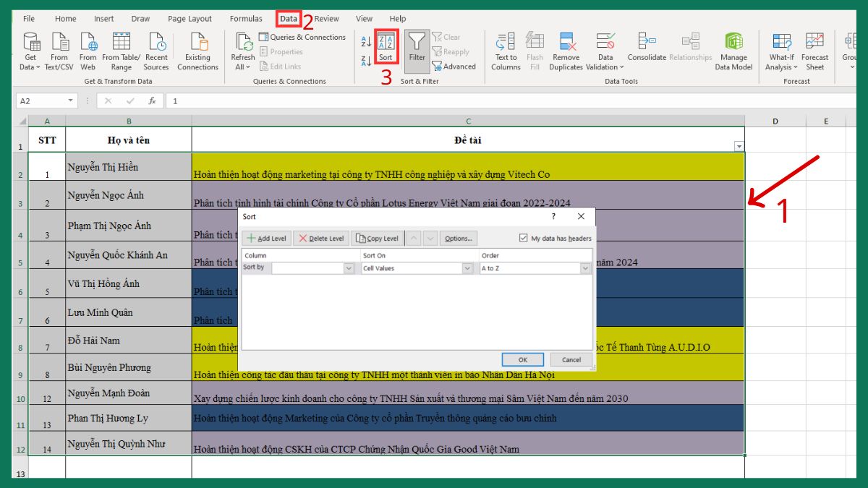Import data using From Web

(x=88, y=51)
